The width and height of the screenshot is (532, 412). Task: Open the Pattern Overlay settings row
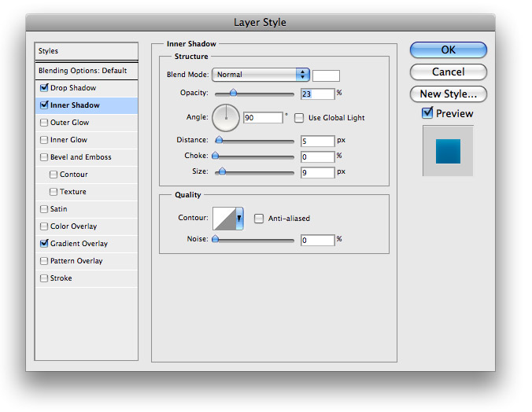point(87,261)
